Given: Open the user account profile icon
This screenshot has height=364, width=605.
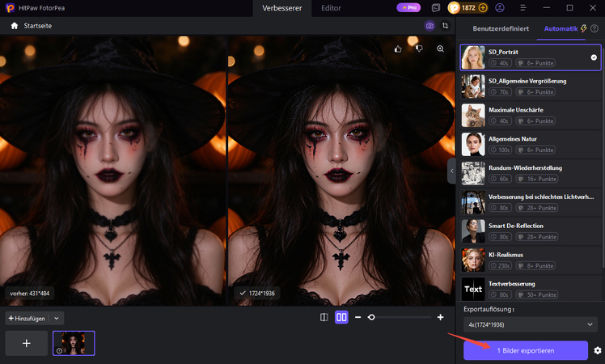Looking at the screenshot, I should [500, 8].
